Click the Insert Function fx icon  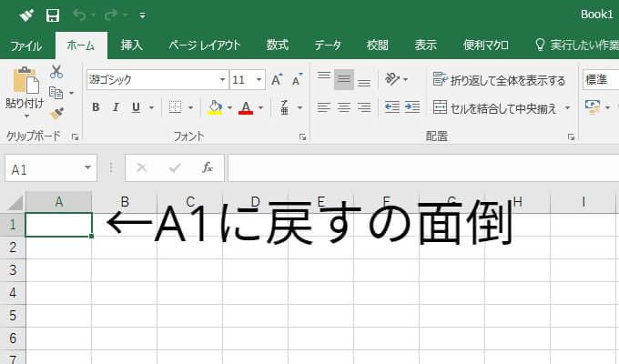(208, 167)
